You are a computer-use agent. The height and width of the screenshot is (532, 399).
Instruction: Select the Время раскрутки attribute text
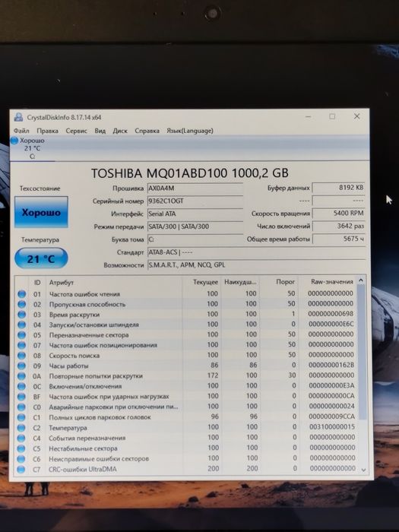point(74,315)
